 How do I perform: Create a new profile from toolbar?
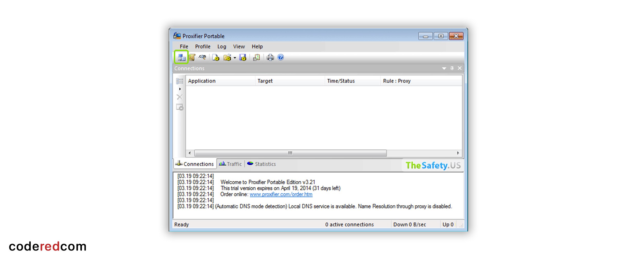[216, 57]
